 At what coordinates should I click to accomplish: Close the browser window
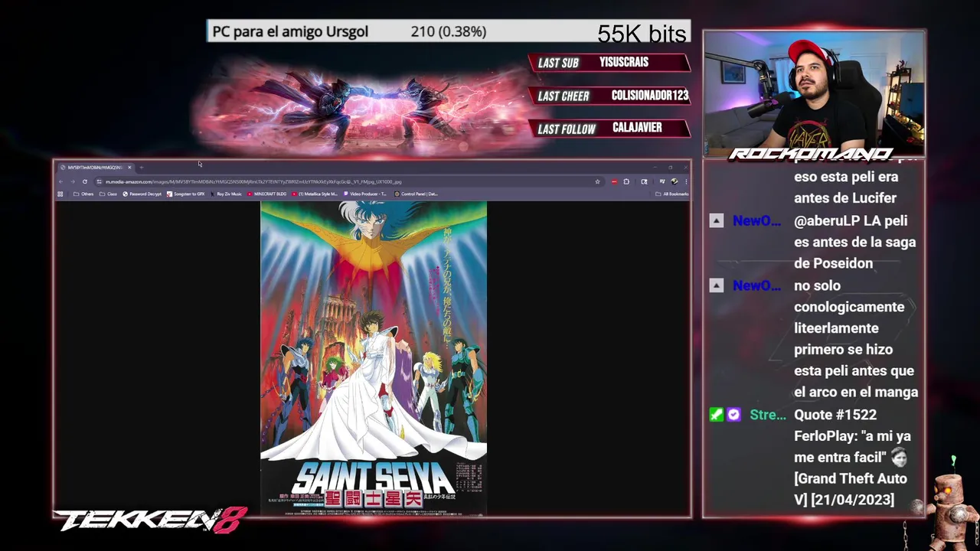click(685, 167)
